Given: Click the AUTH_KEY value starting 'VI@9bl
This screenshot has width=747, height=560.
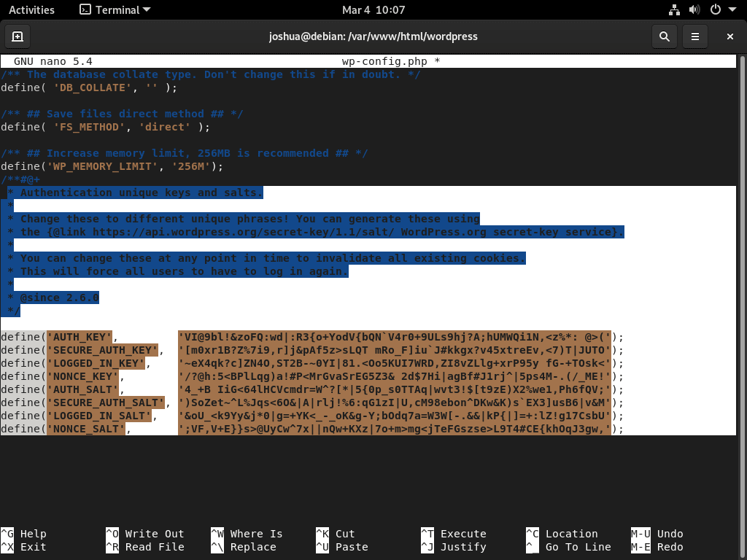Looking at the screenshot, I should pyautogui.click(x=395, y=337).
